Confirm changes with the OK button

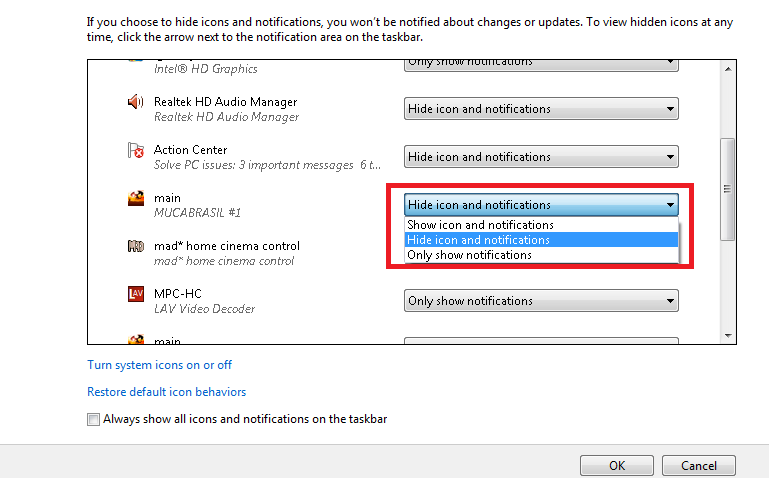tap(617, 465)
